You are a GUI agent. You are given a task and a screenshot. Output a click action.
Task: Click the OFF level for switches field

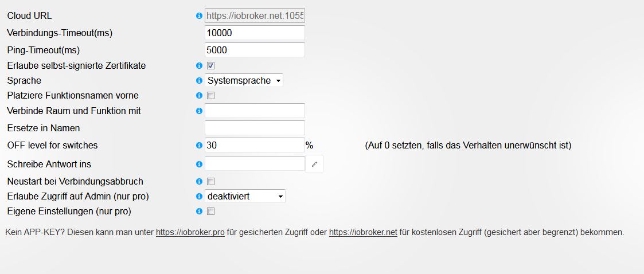coord(255,146)
